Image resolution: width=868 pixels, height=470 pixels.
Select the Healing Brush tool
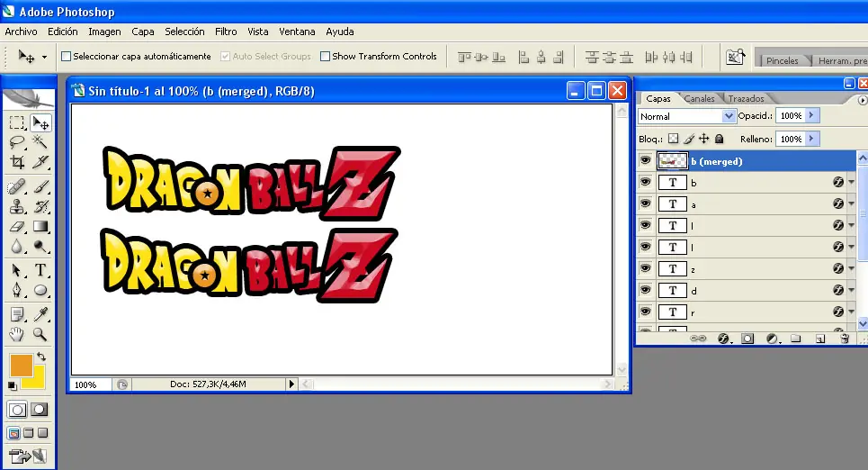click(x=17, y=186)
